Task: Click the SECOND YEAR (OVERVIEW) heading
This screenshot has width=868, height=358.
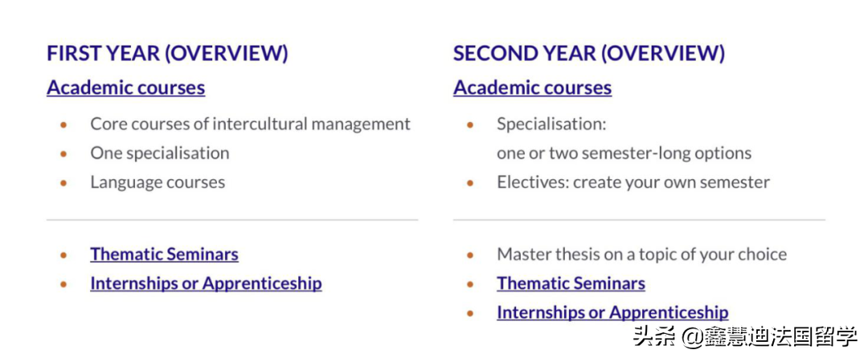Action: (x=589, y=53)
